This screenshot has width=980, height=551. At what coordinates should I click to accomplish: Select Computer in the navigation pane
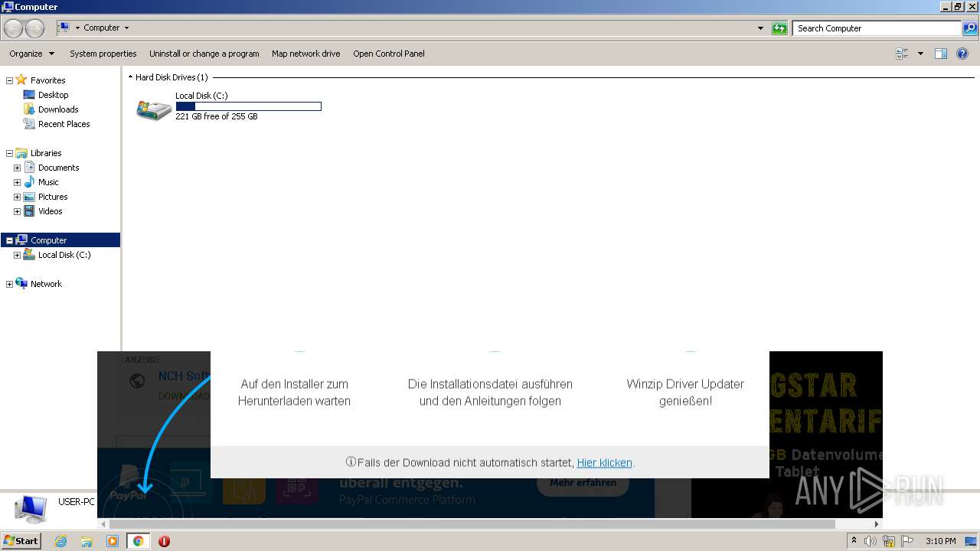[48, 240]
